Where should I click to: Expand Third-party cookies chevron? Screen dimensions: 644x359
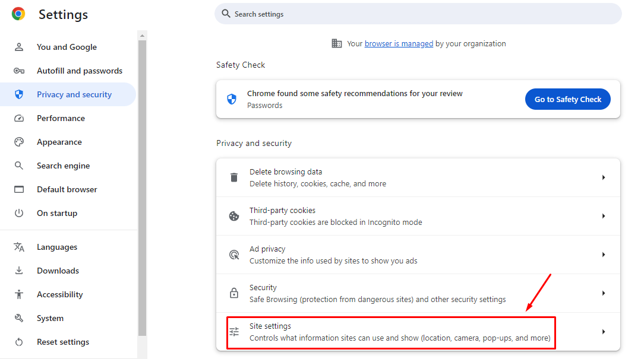pos(604,216)
